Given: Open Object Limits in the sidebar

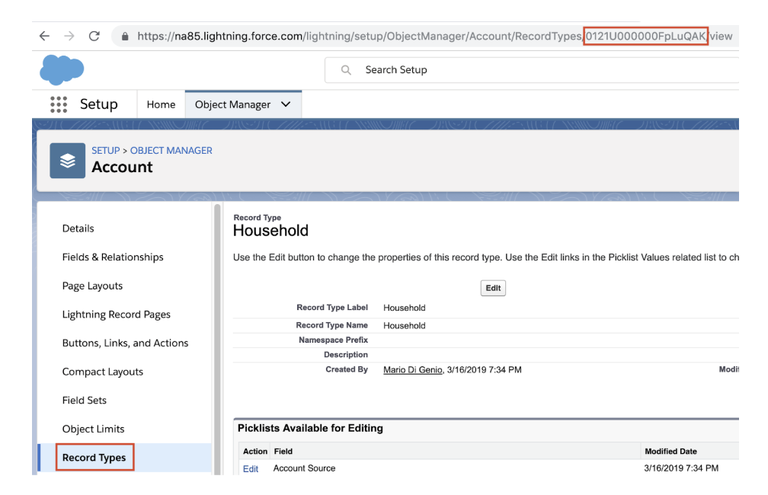Looking at the screenshot, I should click(x=93, y=429).
